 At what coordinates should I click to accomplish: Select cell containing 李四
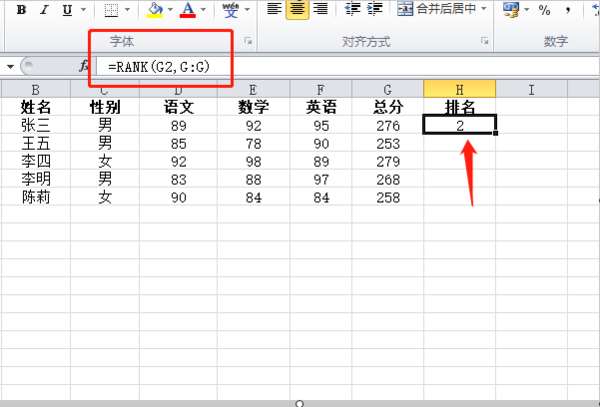(36, 161)
